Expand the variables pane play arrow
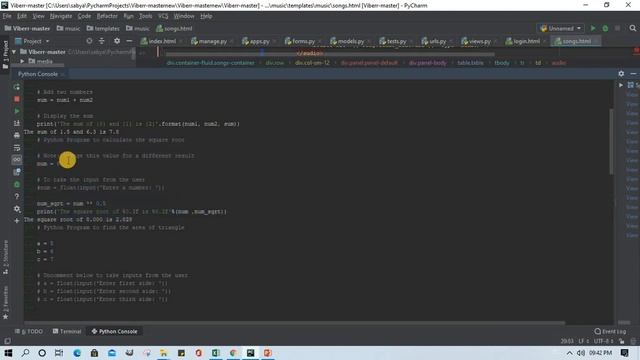640x360 pixels. coord(621,85)
